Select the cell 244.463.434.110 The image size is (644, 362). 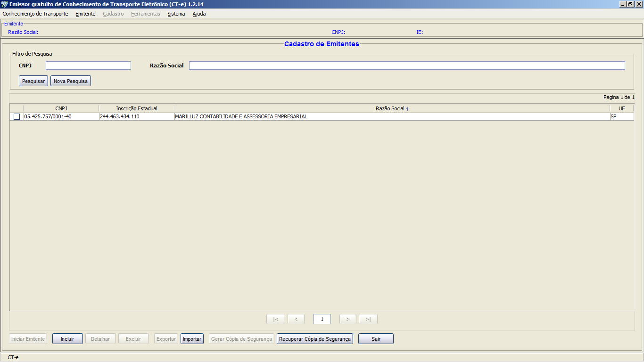pos(137,116)
